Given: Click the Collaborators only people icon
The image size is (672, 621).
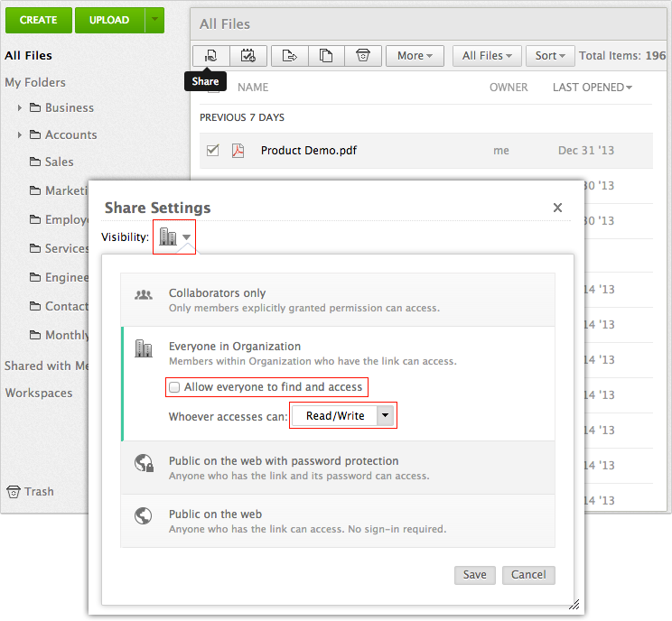Looking at the screenshot, I should (x=144, y=294).
